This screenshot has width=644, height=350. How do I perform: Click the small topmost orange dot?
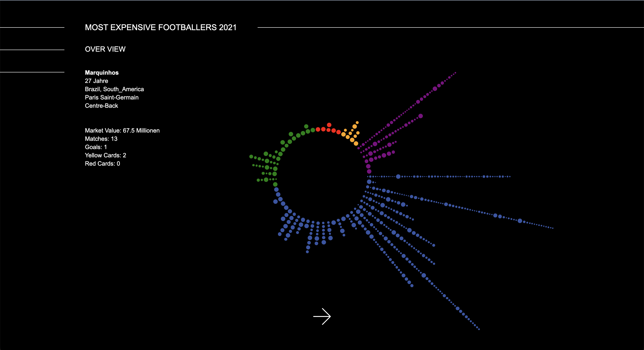click(357, 122)
